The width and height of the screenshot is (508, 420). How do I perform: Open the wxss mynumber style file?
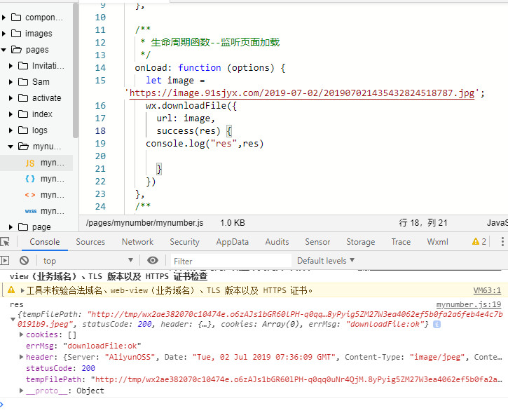[36, 211]
